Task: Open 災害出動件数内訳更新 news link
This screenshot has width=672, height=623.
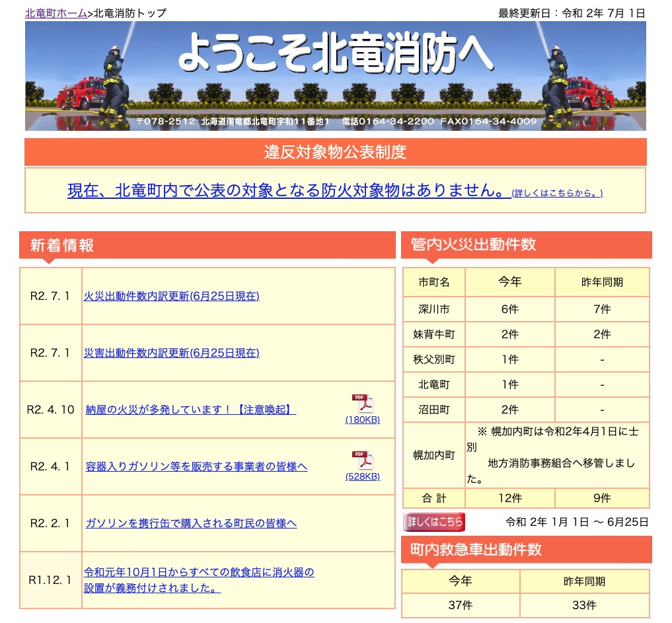Action: click(171, 353)
